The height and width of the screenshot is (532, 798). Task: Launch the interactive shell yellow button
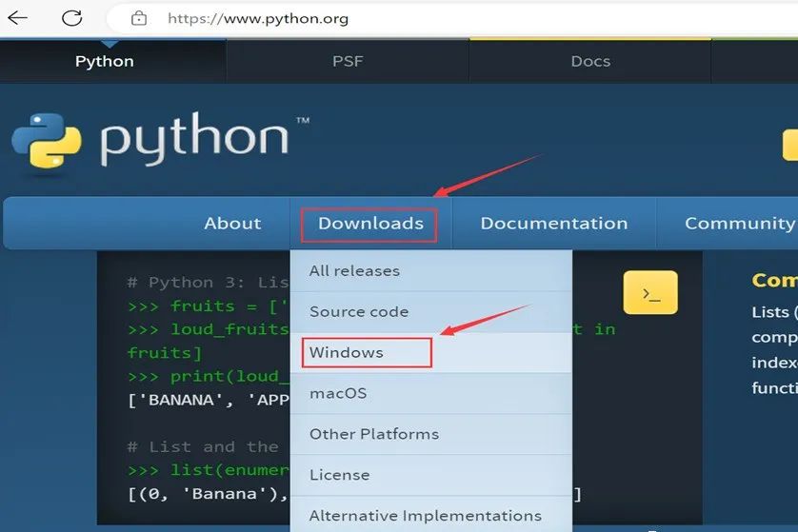[650, 292]
